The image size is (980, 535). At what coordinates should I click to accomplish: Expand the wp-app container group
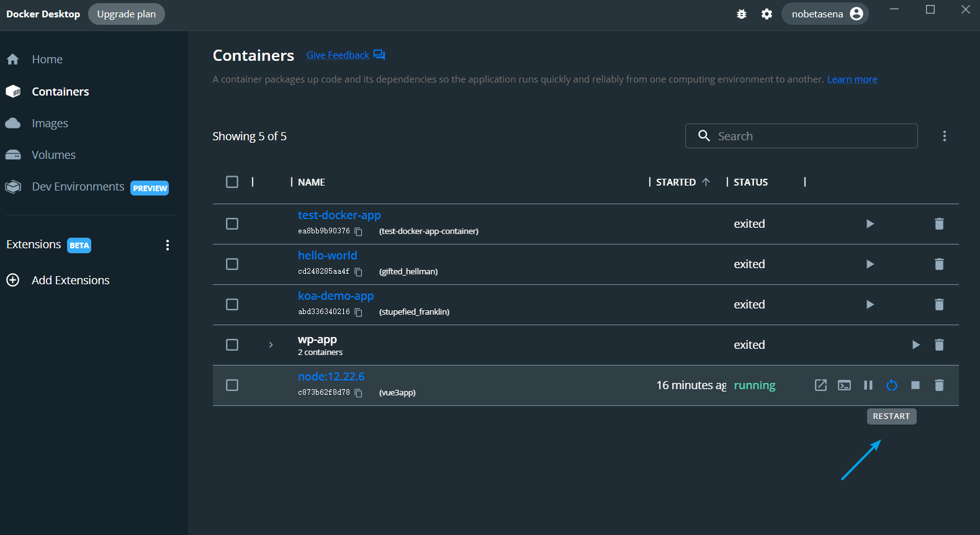click(271, 345)
